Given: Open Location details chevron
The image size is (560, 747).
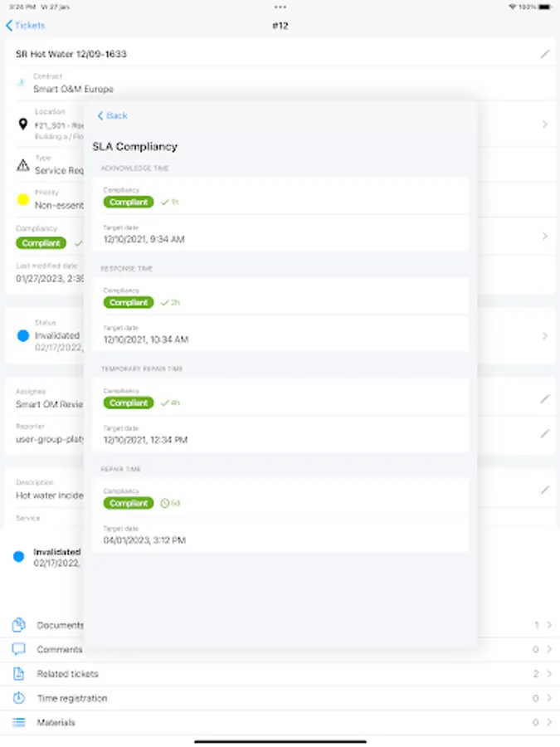Looking at the screenshot, I should point(545,124).
